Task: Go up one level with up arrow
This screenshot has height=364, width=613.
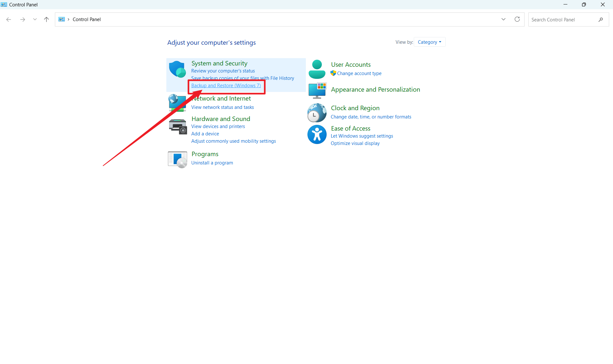Action: tap(46, 19)
